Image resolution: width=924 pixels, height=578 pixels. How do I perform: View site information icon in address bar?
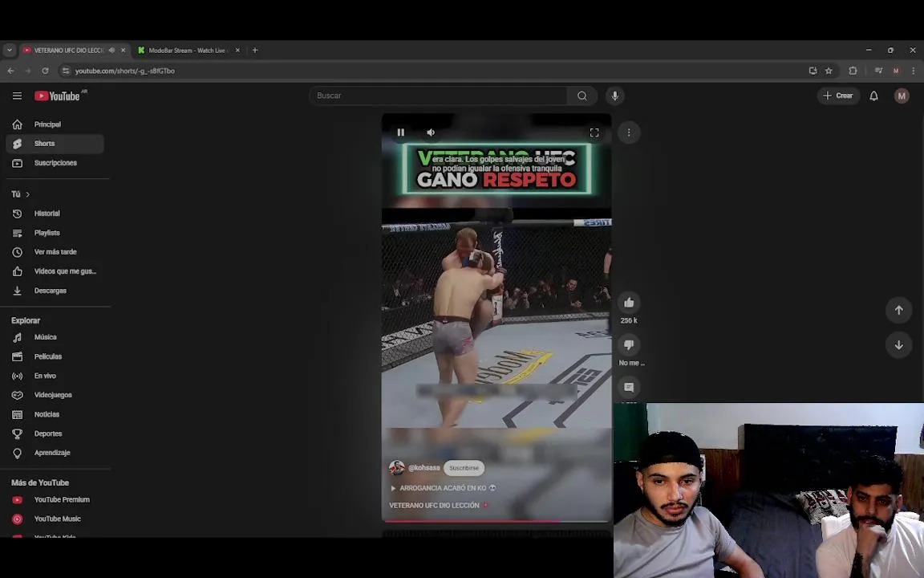click(x=66, y=71)
